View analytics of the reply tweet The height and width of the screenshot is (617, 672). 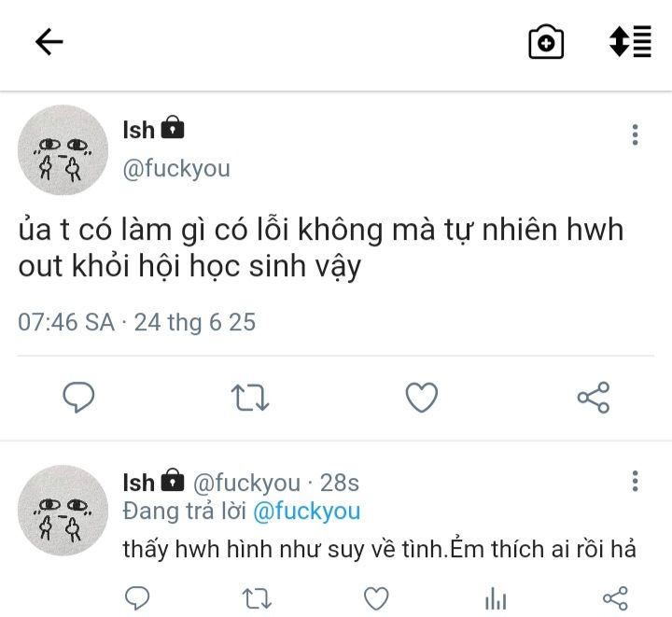496,598
